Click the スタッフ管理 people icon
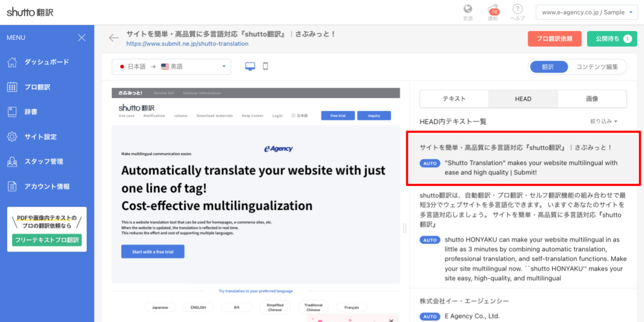644x322 pixels. click(x=12, y=162)
